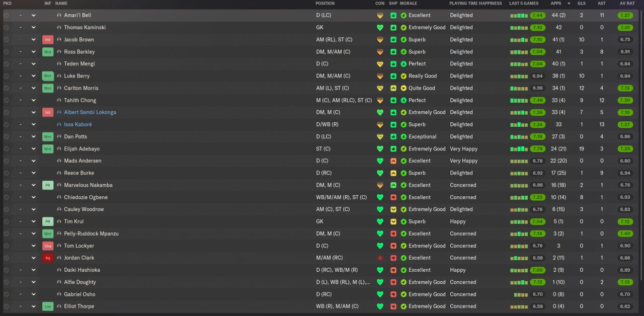Open the picked dropdown for Carlton Morris
Viewport: 644px width, 316px height.
[33, 88]
